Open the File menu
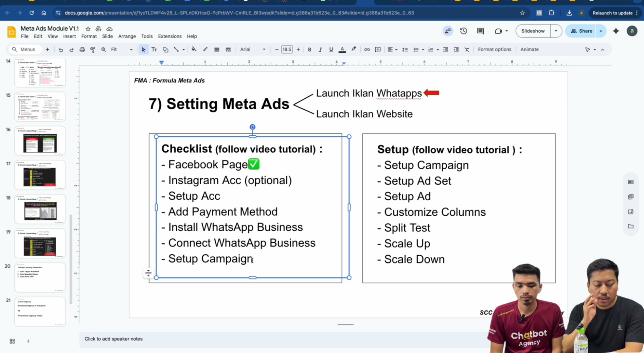Image resolution: width=644 pixels, height=353 pixels. [25, 36]
